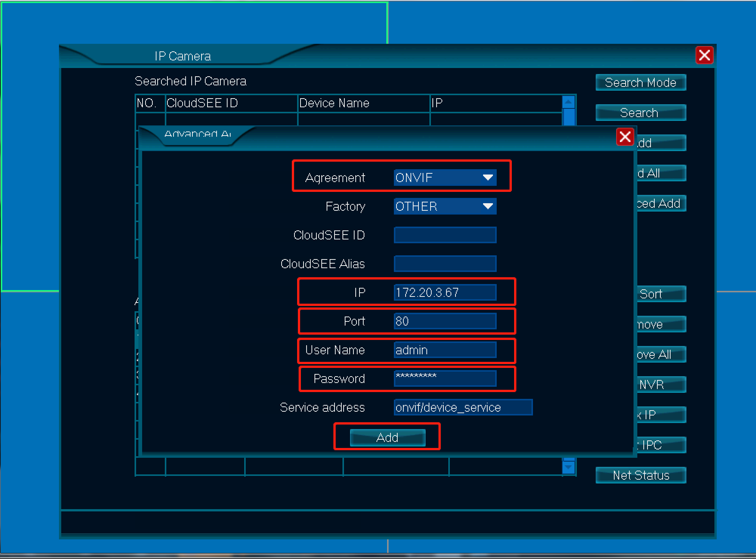756x559 pixels.
Task: Close the Advanced Add dialog
Action: (x=625, y=137)
